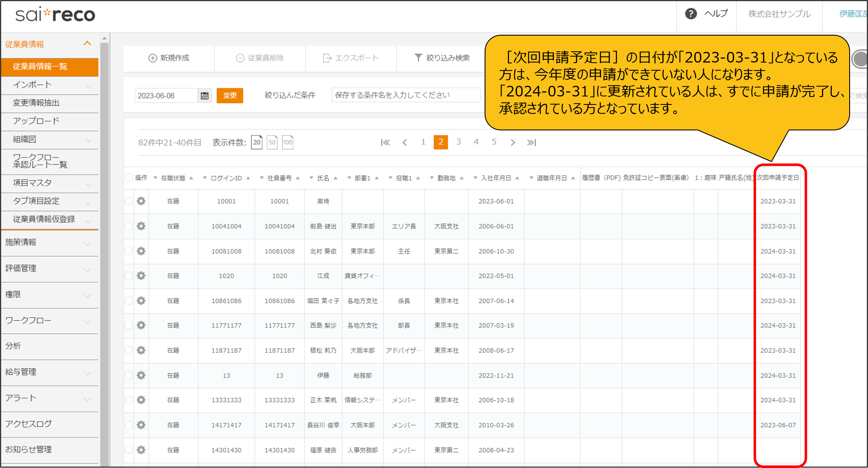Check the row for employee 10001 高埼
Viewport: 868px width, 468px height.
(129, 201)
